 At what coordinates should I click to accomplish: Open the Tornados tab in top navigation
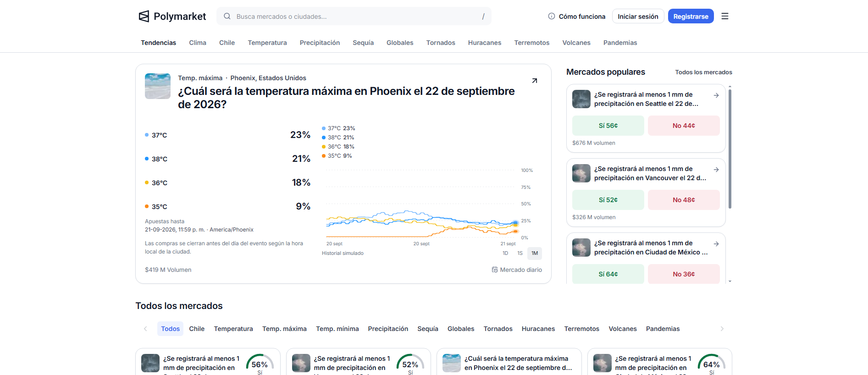[x=441, y=43]
